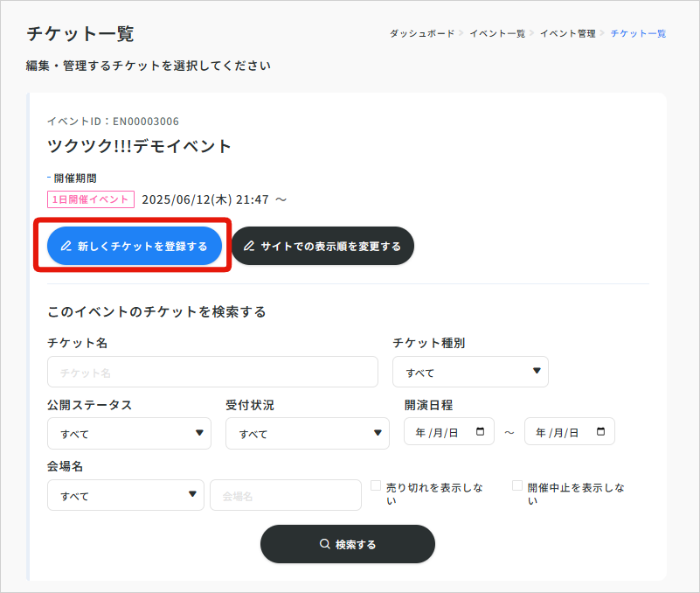
Task: Open calendar picker for start 開演日程 date
Action: (x=480, y=432)
